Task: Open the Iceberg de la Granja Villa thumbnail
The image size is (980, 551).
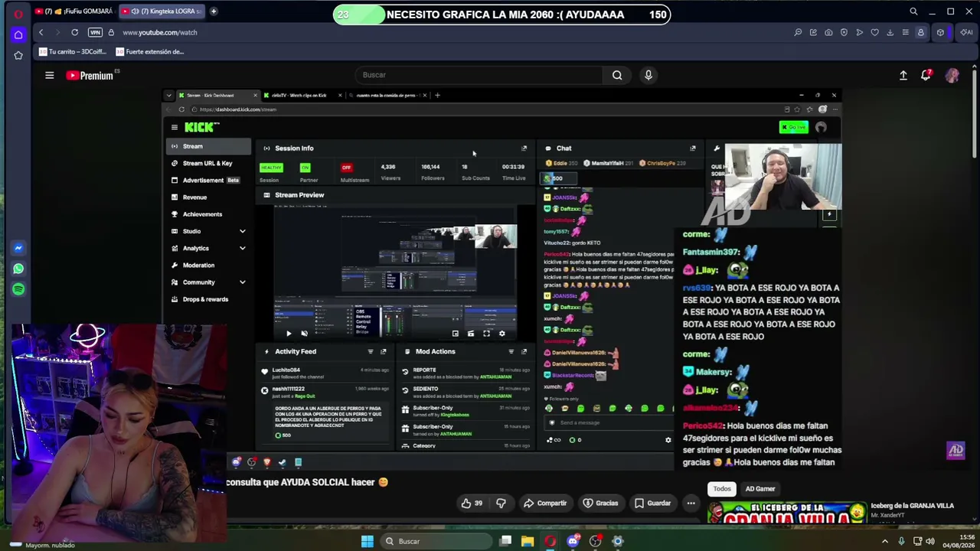Action: coord(787,513)
